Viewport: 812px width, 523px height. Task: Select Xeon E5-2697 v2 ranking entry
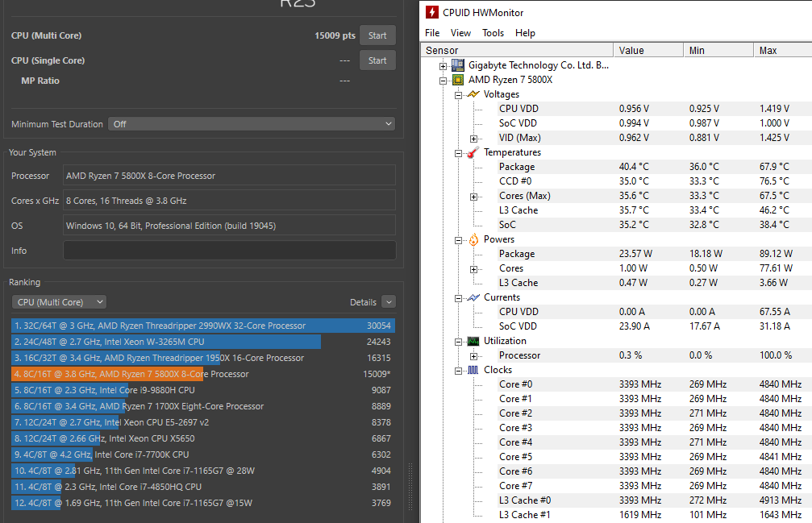(x=203, y=422)
